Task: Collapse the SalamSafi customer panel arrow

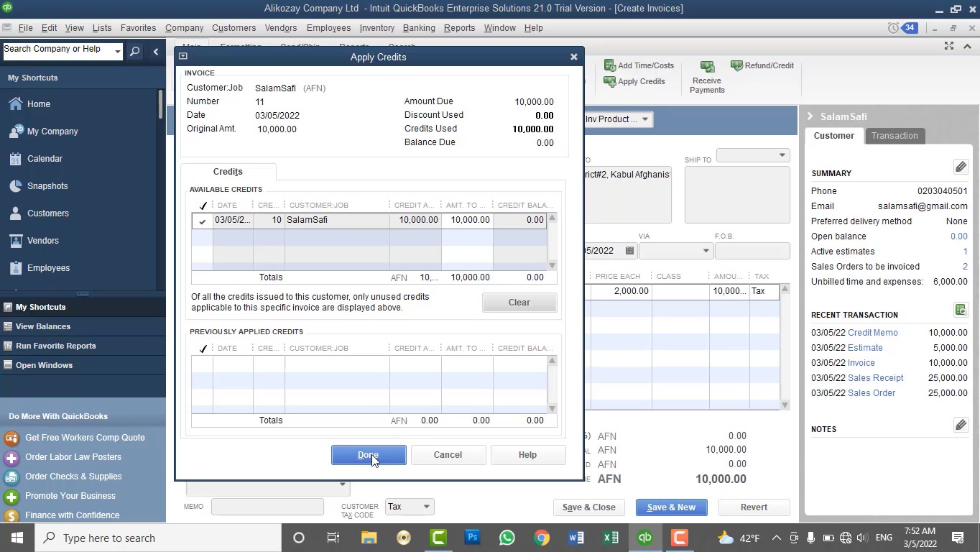Action: pyautogui.click(x=810, y=116)
